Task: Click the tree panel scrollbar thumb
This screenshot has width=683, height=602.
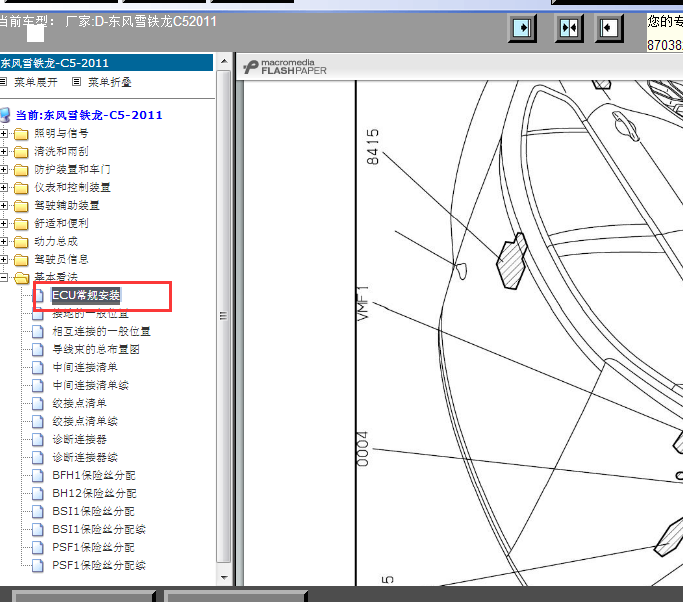Action: pos(224,316)
